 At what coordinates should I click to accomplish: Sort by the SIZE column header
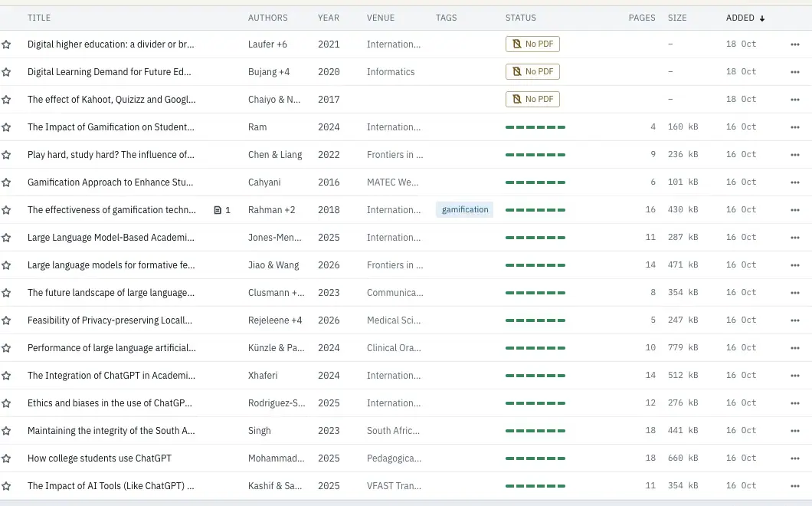pos(677,18)
